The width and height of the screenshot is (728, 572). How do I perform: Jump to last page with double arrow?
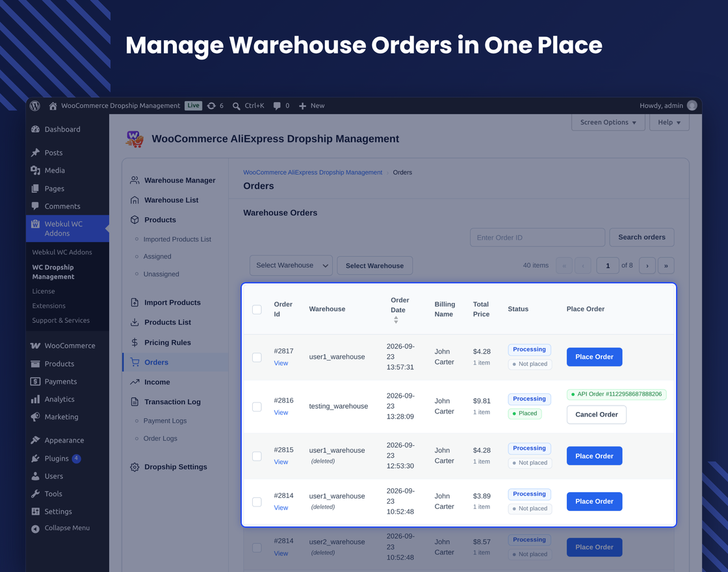(666, 266)
